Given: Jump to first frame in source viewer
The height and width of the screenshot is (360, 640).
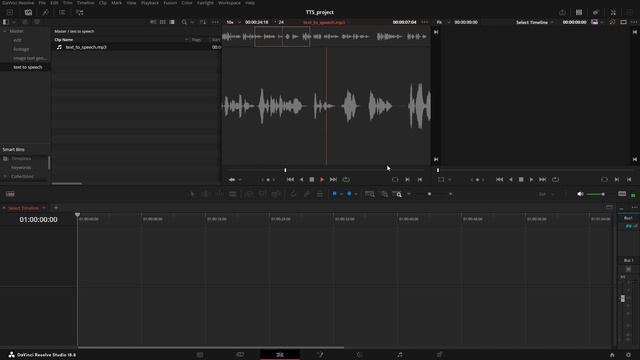Looking at the screenshot, I should tap(290, 180).
